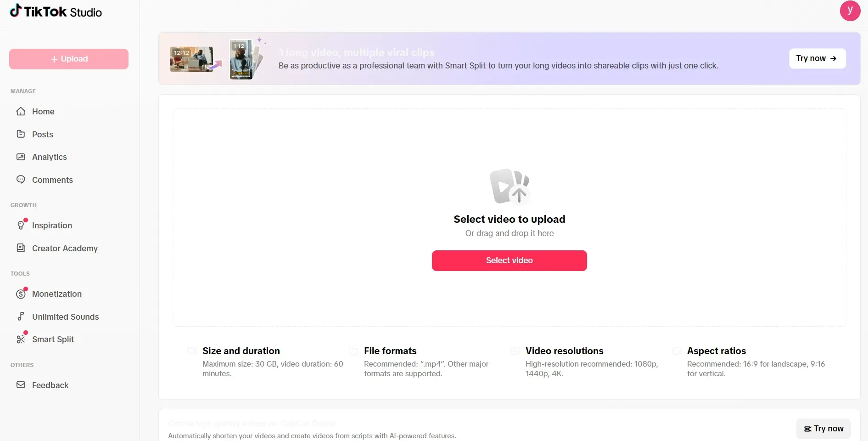Image resolution: width=868 pixels, height=441 pixels.
Task: Open Creator Academy book icon
Action: click(x=21, y=248)
